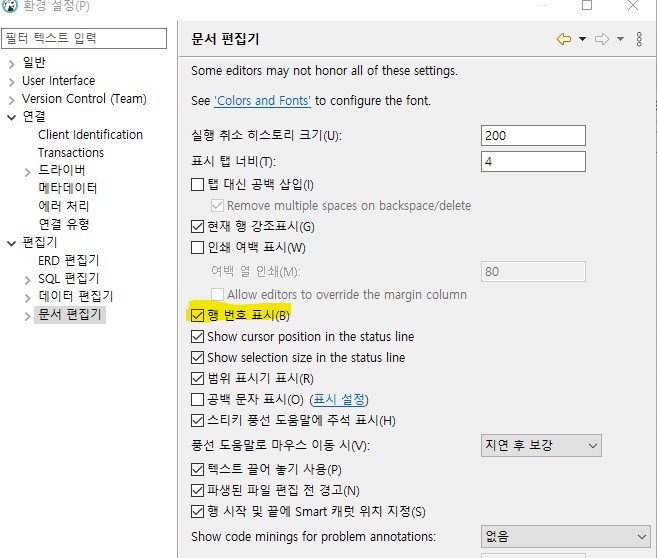This screenshot has height=558, width=657.
Task: Toggle Show selection size in status line
Action: pos(197,357)
